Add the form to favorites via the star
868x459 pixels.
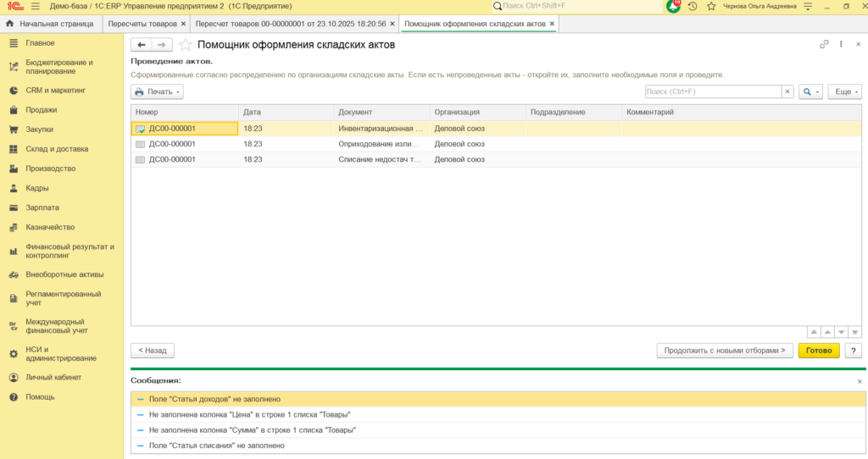[185, 45]
